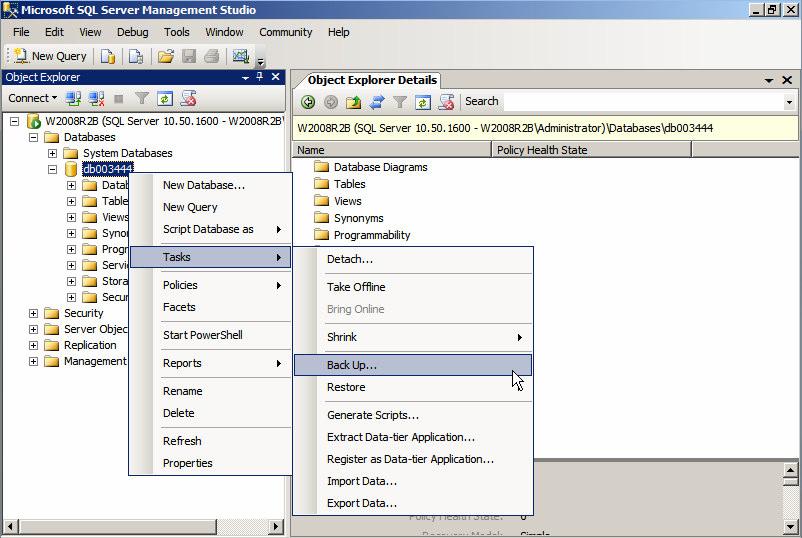Select Rename in context menu
Viewport: 802px width, 538px height.
(x=210, y=391)
